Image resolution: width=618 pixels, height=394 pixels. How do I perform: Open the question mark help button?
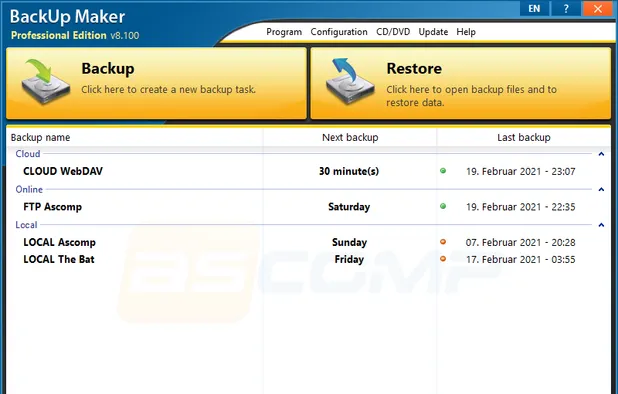click(x=566, y=8)
